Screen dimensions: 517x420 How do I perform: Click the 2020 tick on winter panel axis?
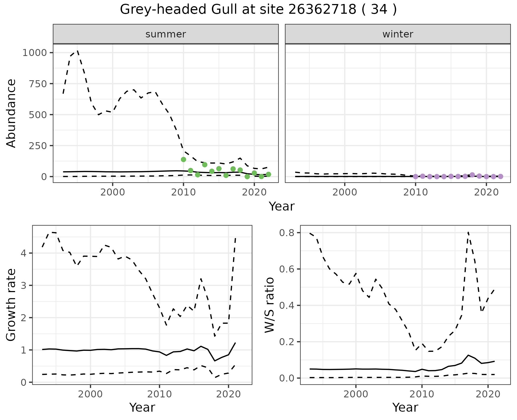[486, 192]
